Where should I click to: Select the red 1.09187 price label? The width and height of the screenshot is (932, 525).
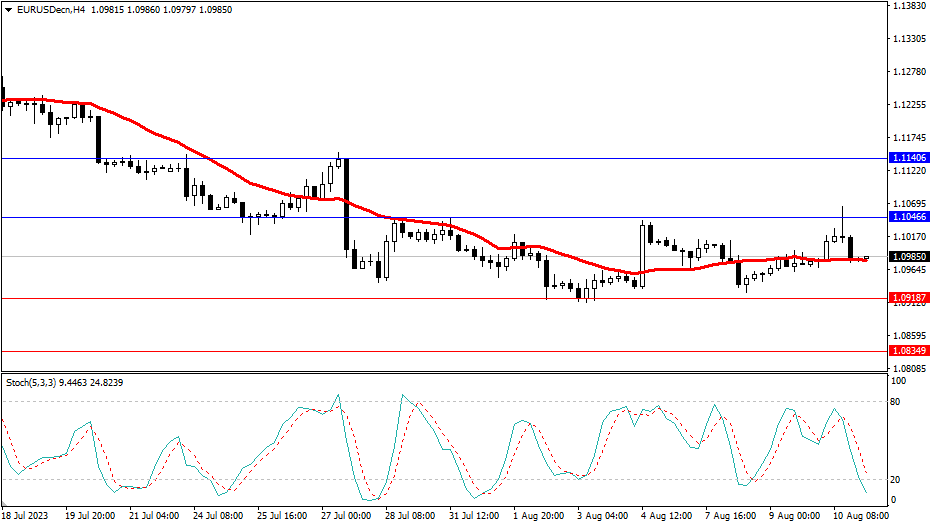tap(909, 298)
